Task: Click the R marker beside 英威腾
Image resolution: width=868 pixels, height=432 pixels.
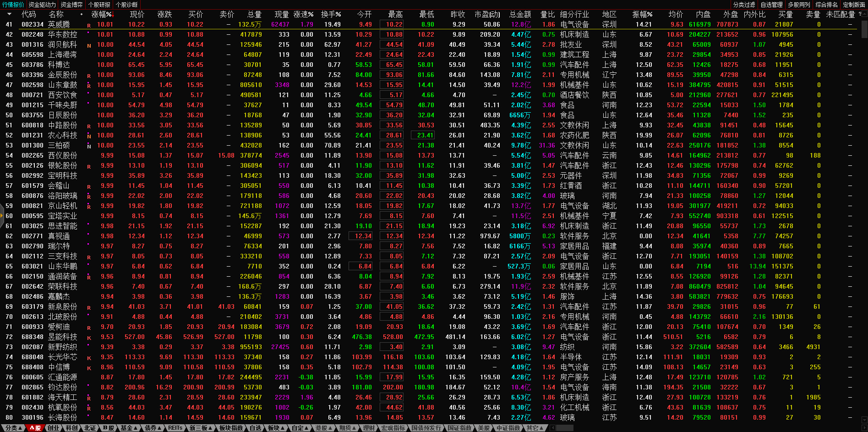Action: (x=89, y=26)
